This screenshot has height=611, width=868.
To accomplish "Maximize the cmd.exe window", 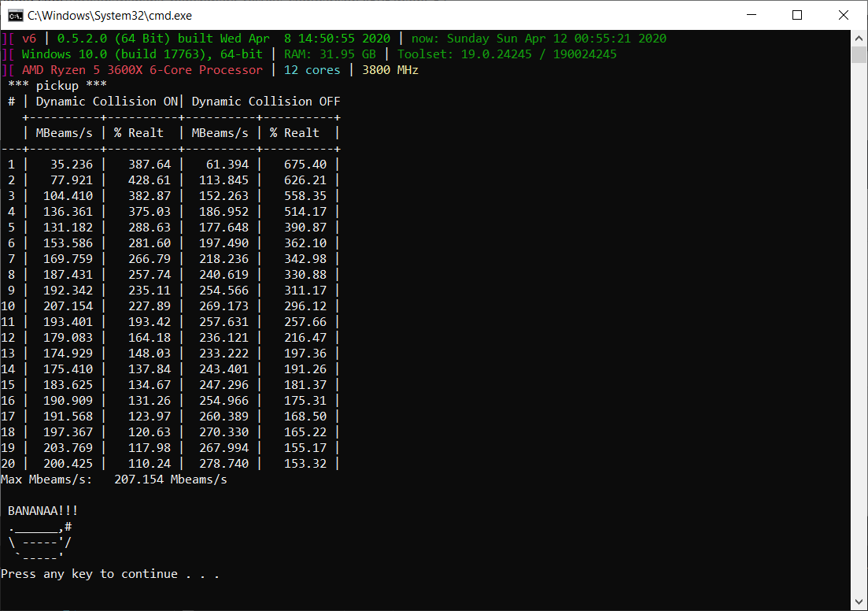I will click(797, 15).
